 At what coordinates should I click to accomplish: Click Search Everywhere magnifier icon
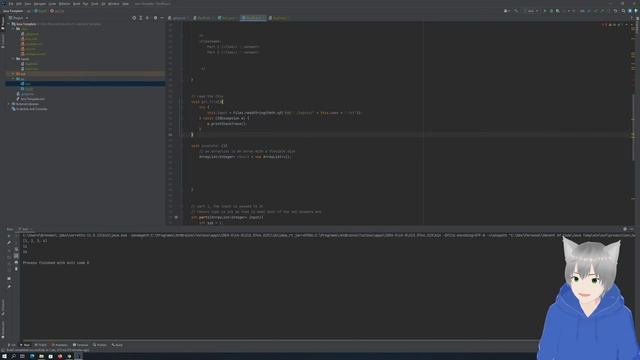(x=623, y=11)
